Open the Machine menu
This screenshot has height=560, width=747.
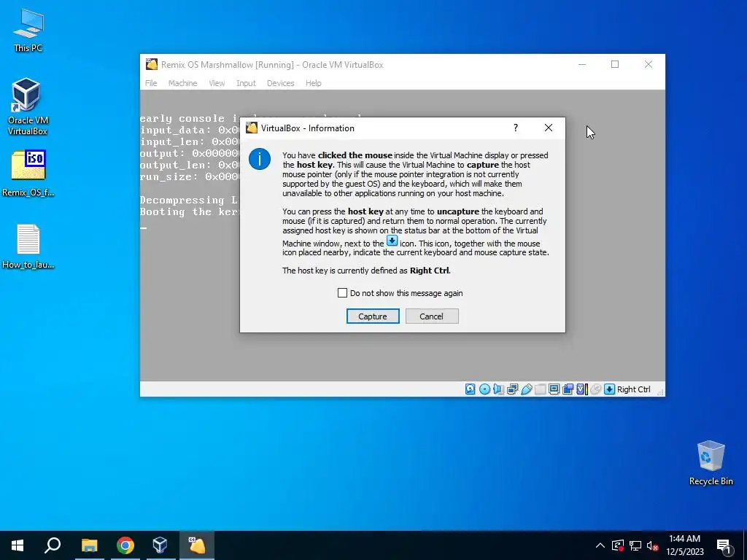pos(182,83)
